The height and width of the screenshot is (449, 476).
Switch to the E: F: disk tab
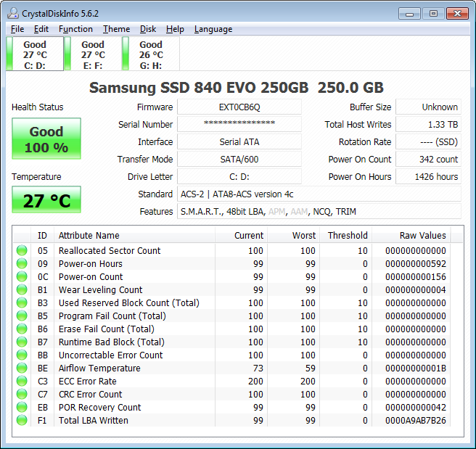click(93, 54)
